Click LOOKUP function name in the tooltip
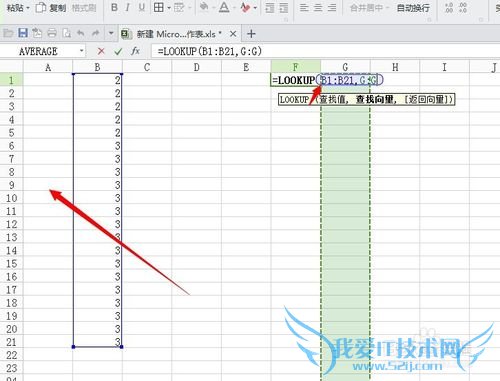Screen dimensions: 500x381 tap(294, 99)
